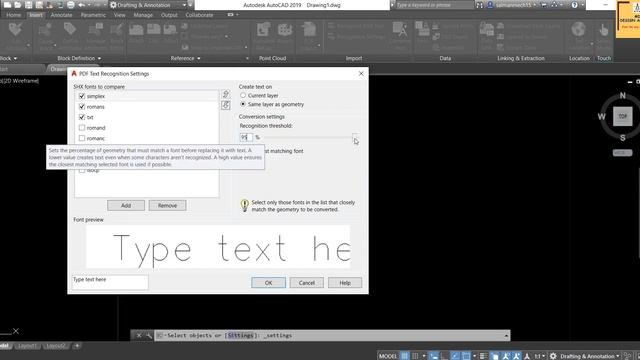This screenshot has height=360, width=640.
Task: Open the Drafting & Annotation workspace dropdown at top
Action: (148, 5)
